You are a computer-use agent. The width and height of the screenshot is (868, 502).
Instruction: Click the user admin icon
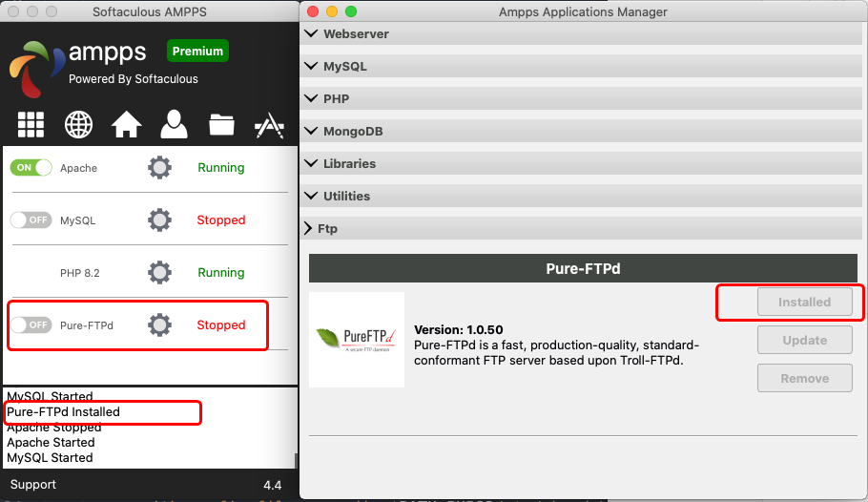pyautogui.click(x=174, y=124)
